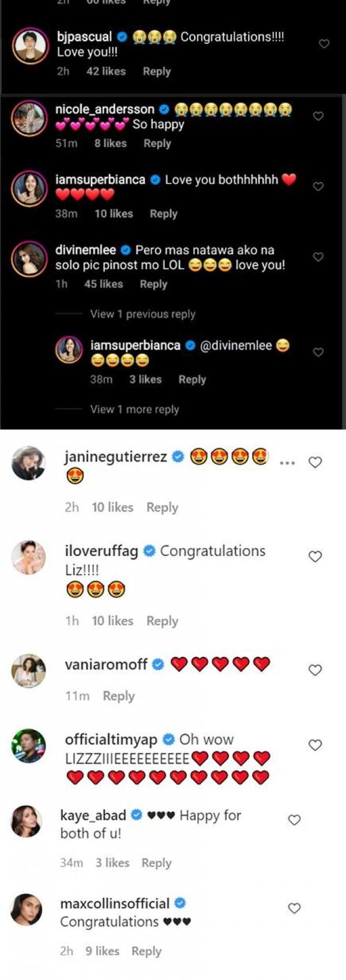
Task: Toggle like on iamsuperbianca's reply to divinemlee
Action: click(x=318, y=352)
